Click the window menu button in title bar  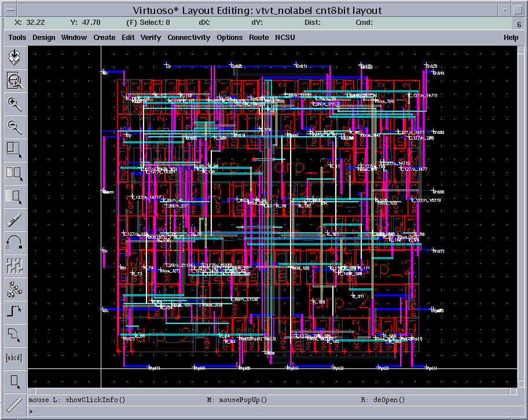coord(8,10)
